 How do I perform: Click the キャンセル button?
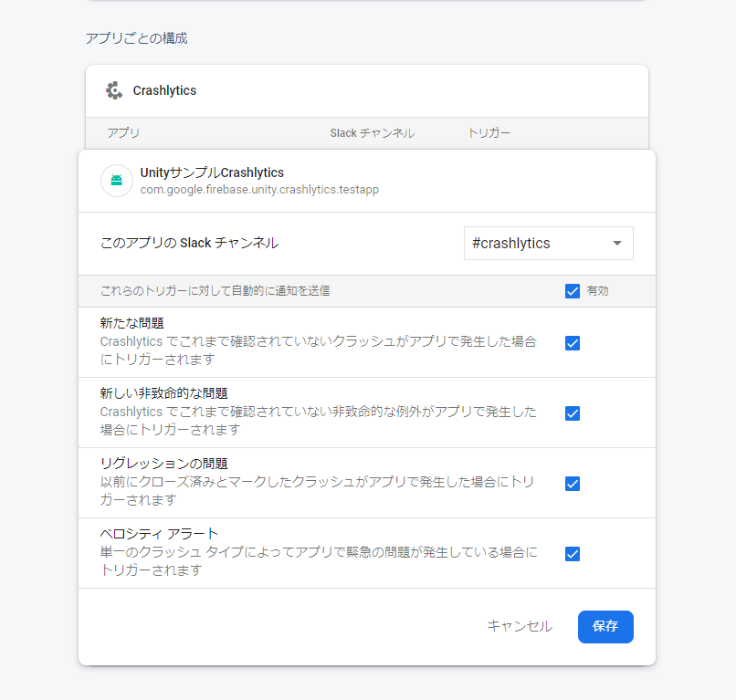tap(520, 626)
